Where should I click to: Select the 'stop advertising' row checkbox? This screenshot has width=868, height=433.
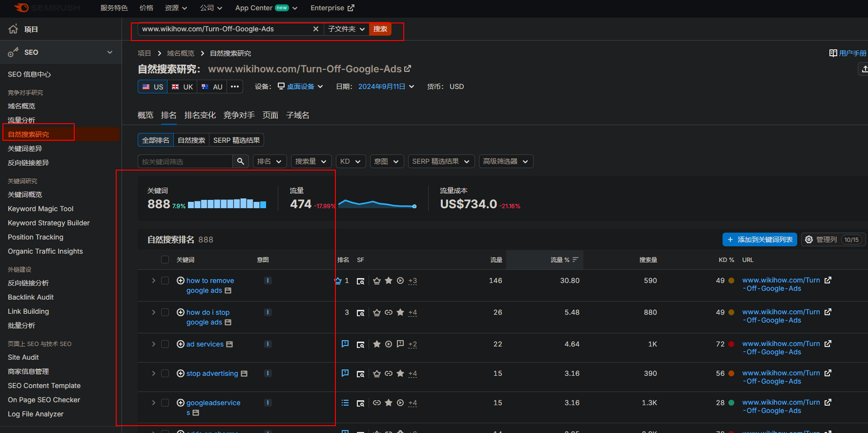coord(165,373)
